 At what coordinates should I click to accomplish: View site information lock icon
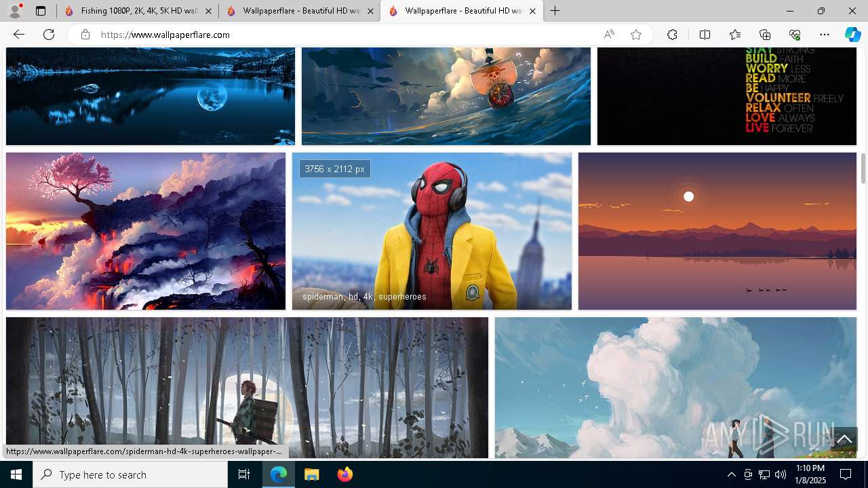(85, 35)
